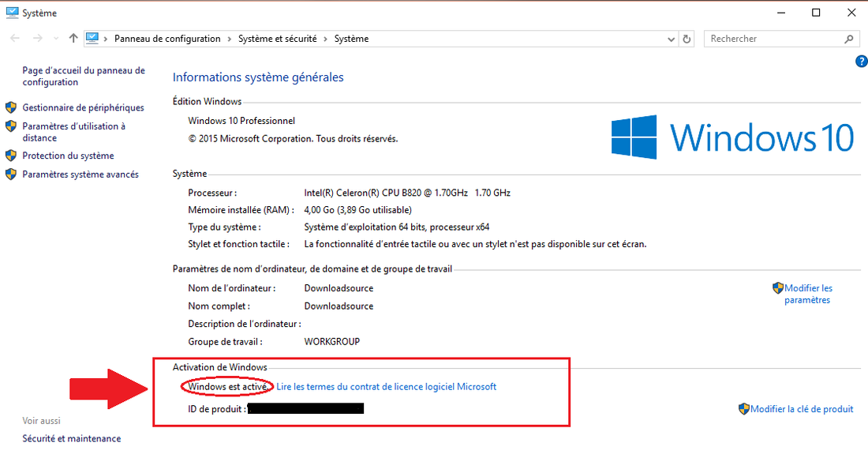
Task: Click shield icon beside Protection du système
Action: pyautogui.click(x=11, y=156)
